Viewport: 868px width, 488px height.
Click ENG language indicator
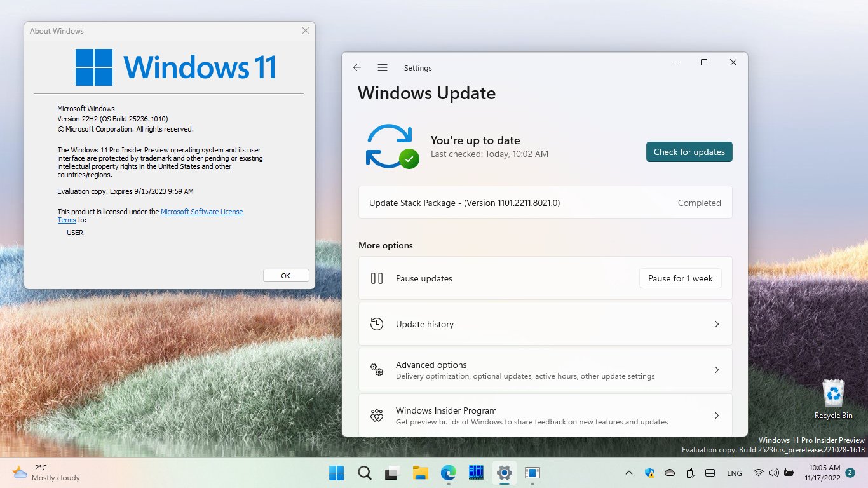[x=735, y=473]
